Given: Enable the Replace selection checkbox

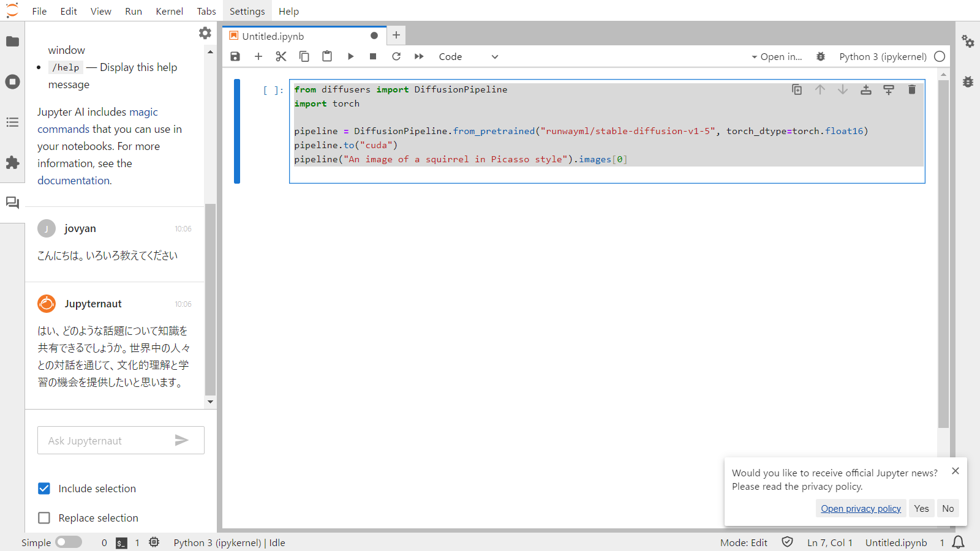Looking at the screenshot, I should 44,518.
